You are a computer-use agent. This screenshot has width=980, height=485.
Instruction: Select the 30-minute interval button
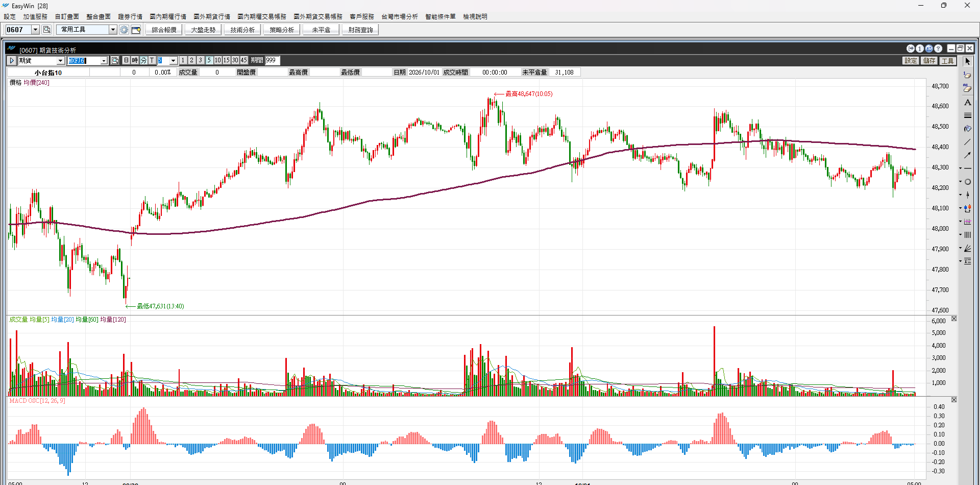235,60
